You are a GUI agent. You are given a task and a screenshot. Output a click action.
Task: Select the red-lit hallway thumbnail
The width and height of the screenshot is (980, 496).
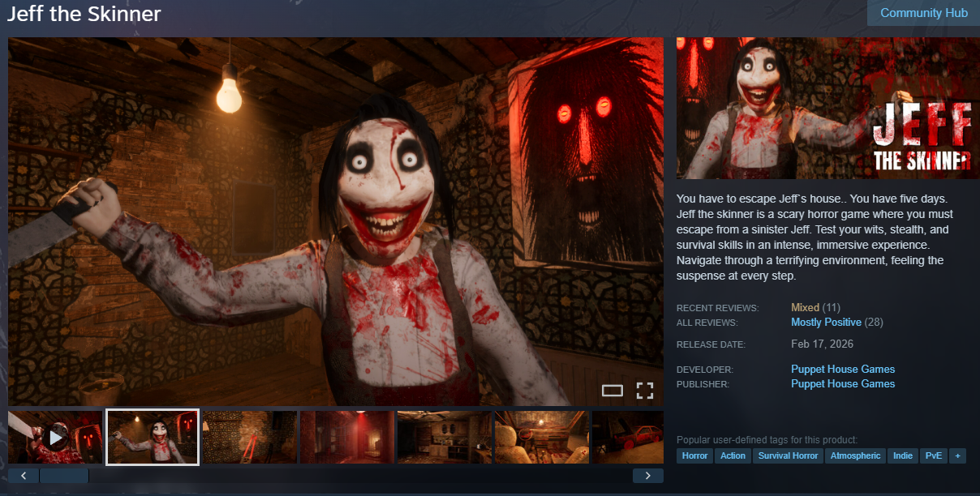(x=347, y=438)
